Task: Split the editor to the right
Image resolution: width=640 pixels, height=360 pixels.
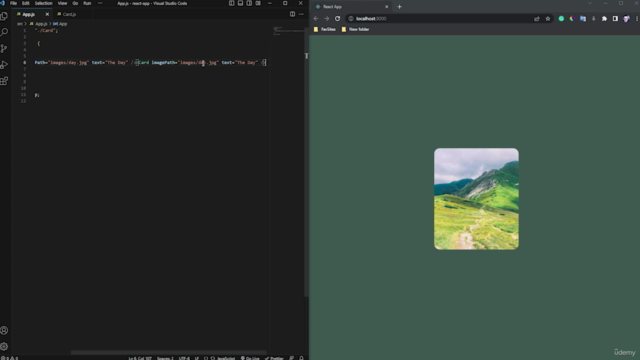Action: [x=292, y=14]
